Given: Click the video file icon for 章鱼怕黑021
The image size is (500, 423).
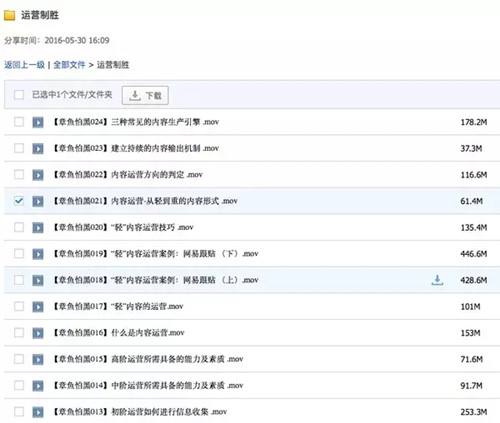Looking at the screenshot, I should click(38, 201).
